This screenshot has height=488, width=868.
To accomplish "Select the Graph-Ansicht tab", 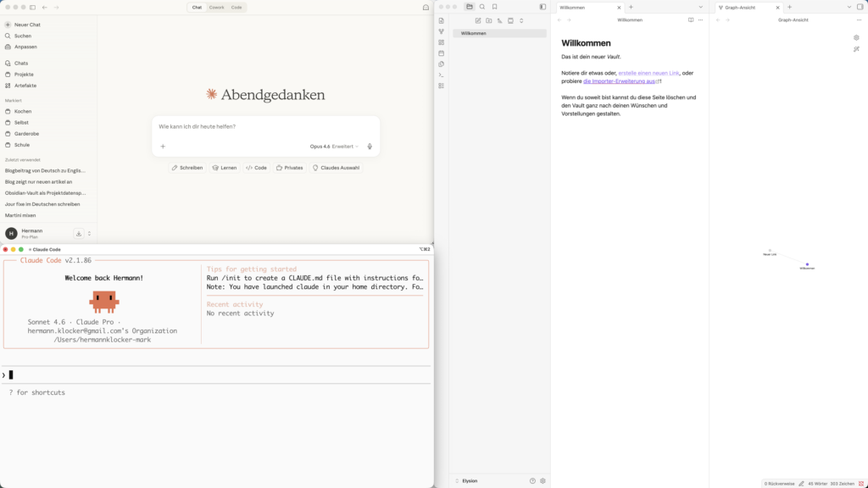I will (x=748, y=7).
